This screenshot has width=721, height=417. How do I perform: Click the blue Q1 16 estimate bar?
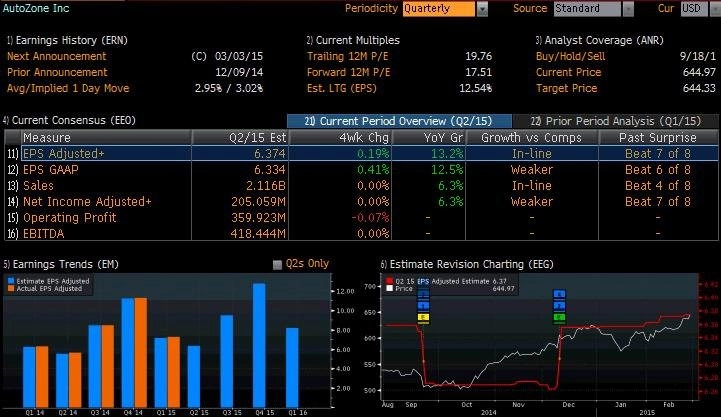click(x=292, y=368)
